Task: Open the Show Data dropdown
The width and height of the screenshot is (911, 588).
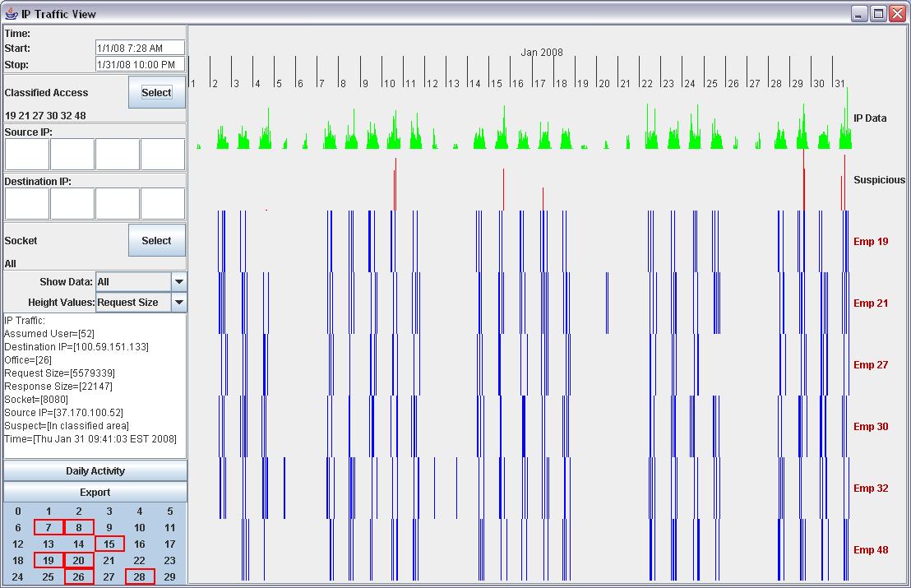Action: [178, 281]
